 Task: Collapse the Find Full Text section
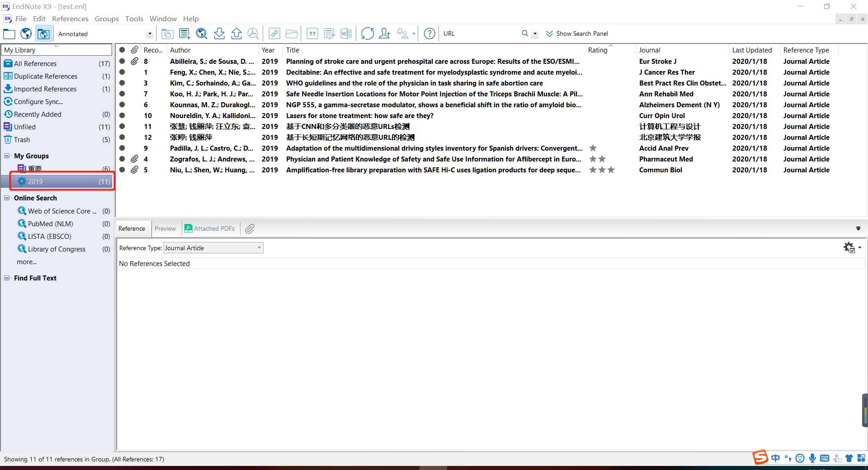coord(7,278)
